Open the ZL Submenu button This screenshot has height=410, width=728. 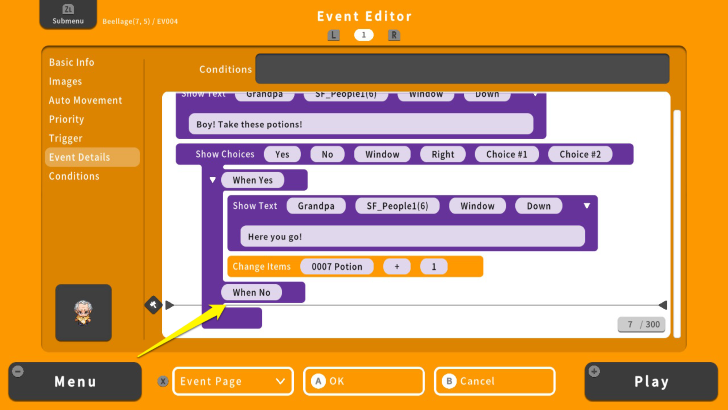tap(69, 15)
